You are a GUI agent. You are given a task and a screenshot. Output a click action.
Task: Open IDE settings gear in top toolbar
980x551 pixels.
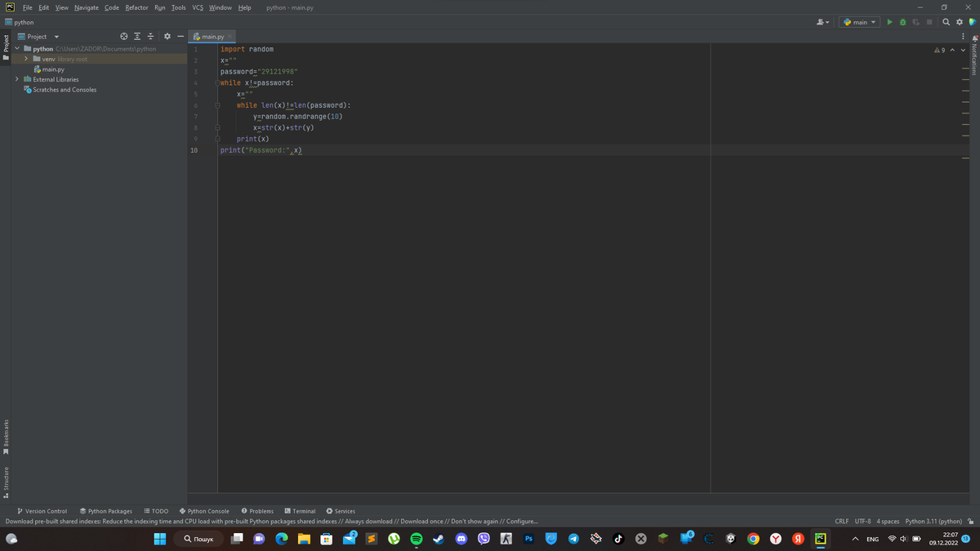coord(959,22)
